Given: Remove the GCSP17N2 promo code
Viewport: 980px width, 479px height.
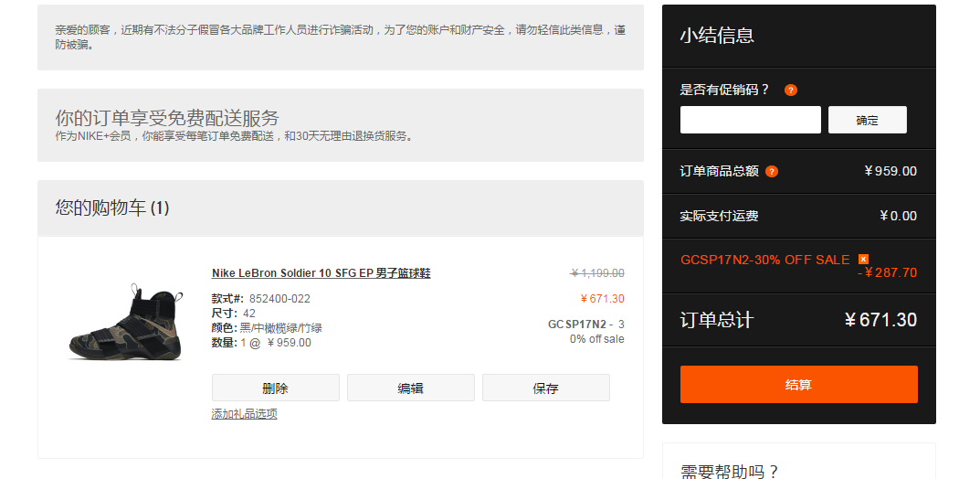Looking at the screenshot, I should [863, 259].
